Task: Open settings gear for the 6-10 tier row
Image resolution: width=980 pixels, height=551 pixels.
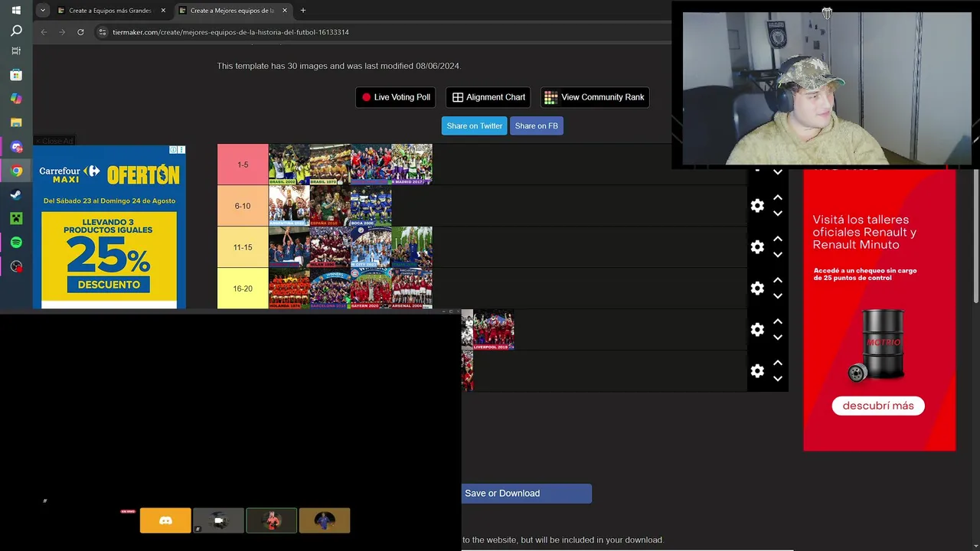Action: 757,206
